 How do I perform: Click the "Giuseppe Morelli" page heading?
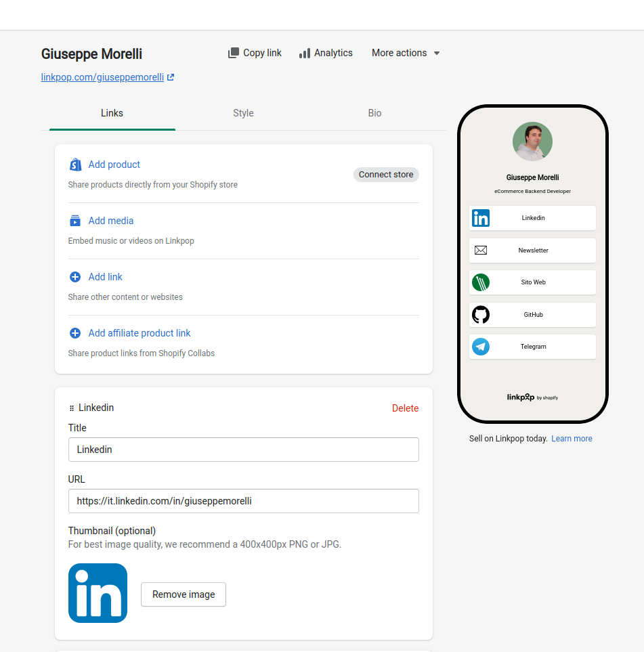coord(91,54)
